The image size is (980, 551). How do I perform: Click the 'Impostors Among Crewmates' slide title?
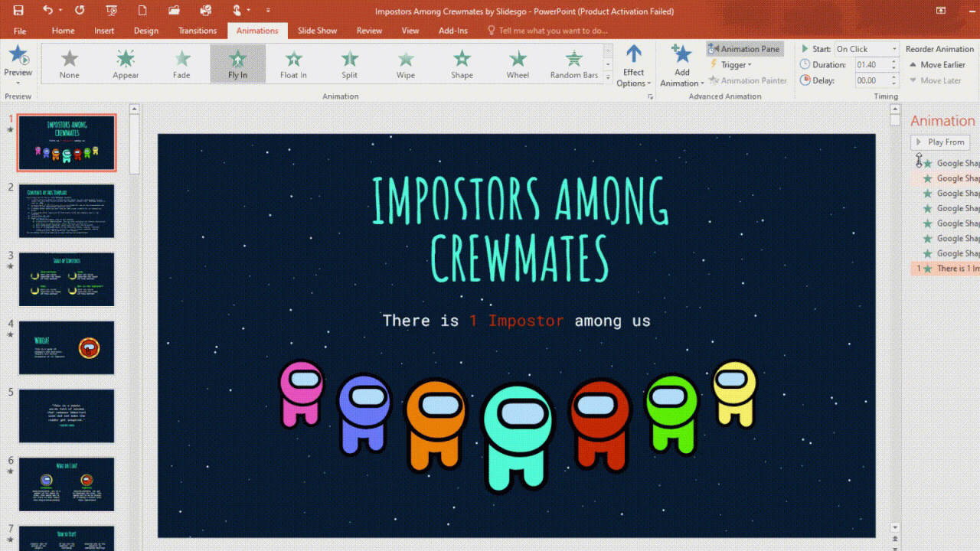click(520, 229)
